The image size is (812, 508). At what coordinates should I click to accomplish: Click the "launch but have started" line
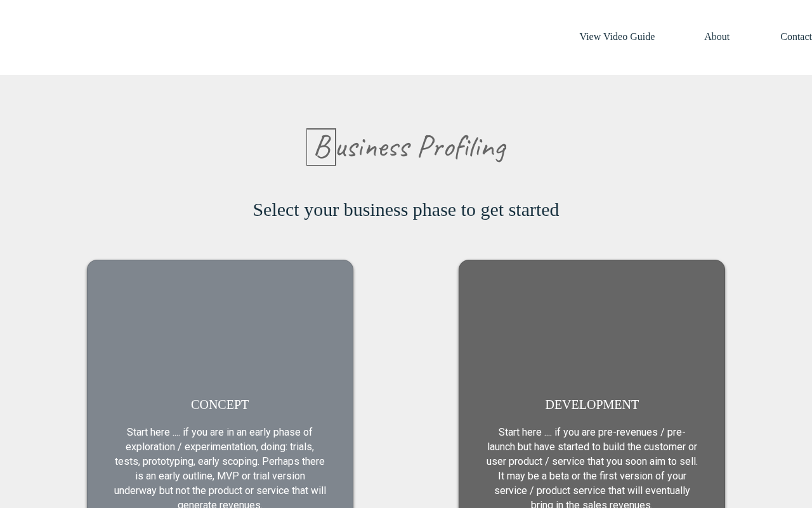(591, 447)
